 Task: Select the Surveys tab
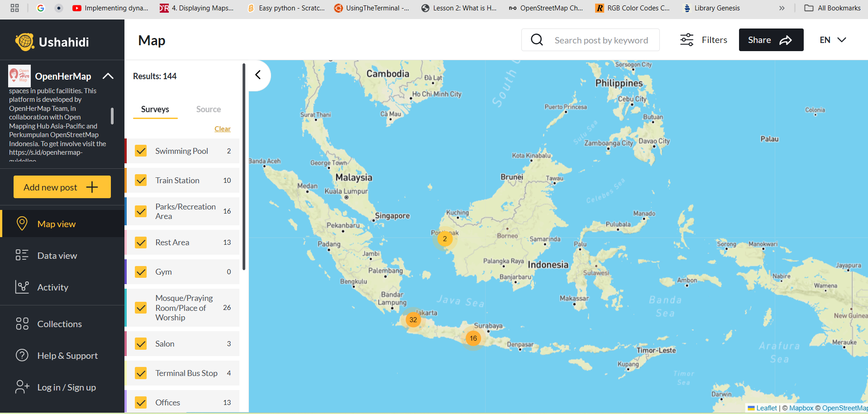pos(155,109)
